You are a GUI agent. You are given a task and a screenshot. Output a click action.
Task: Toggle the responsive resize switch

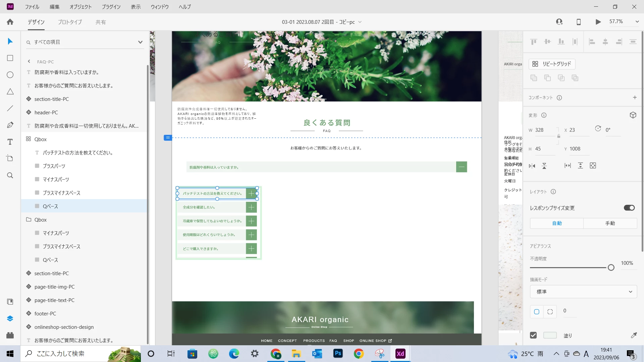(x=629, y=208)
